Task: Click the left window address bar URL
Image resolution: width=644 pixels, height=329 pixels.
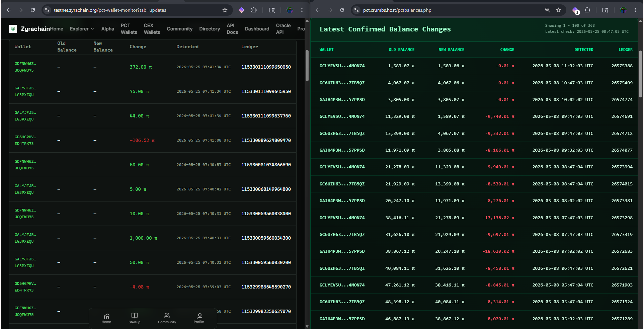Action: [x=110, y=10]
